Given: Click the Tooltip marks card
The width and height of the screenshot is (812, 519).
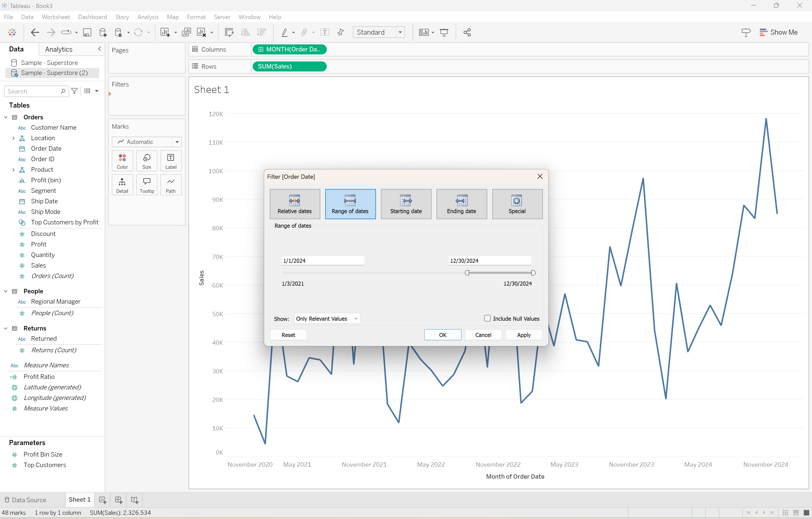Looking at the screenshot, I should pos(147,185).
